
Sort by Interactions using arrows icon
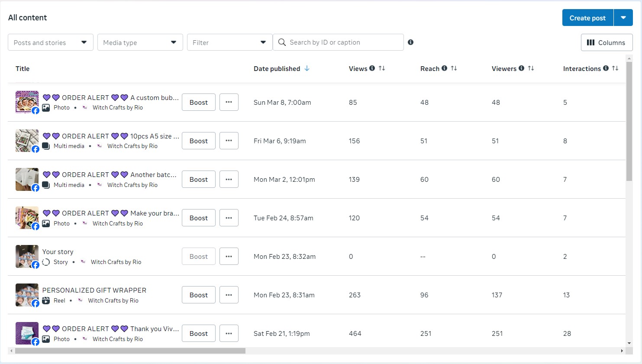tap(615, 68)
